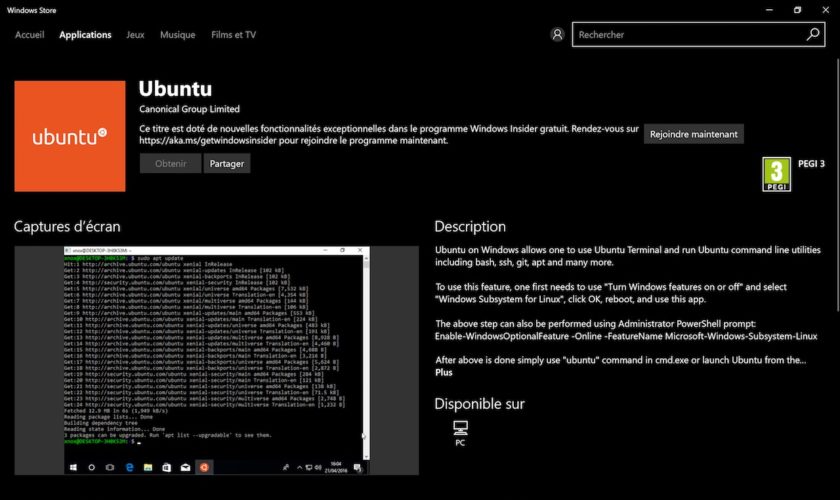
Task: Click the Enable-WindowsOptionalFeature command text
Action: 626,336
